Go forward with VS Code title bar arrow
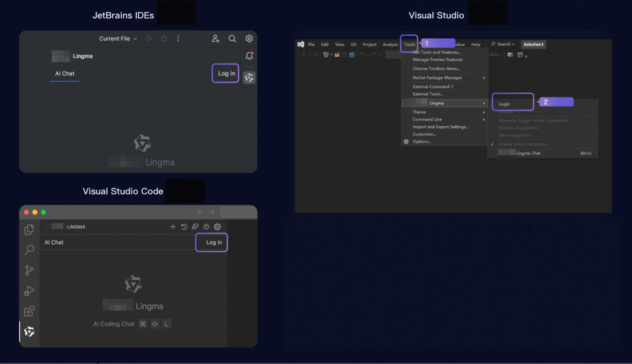Viewport: 632px width, 364px height. pos(212,212)
